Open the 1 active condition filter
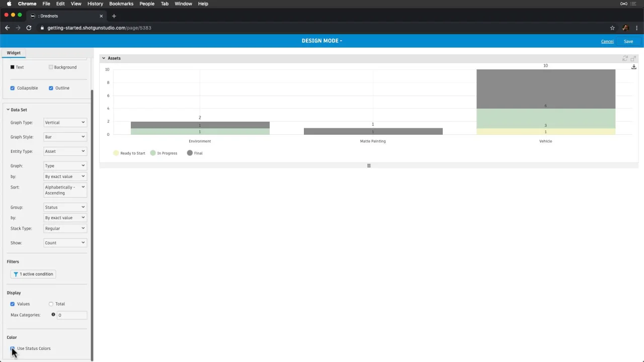644x362 pixels. [x=33, y=274]
